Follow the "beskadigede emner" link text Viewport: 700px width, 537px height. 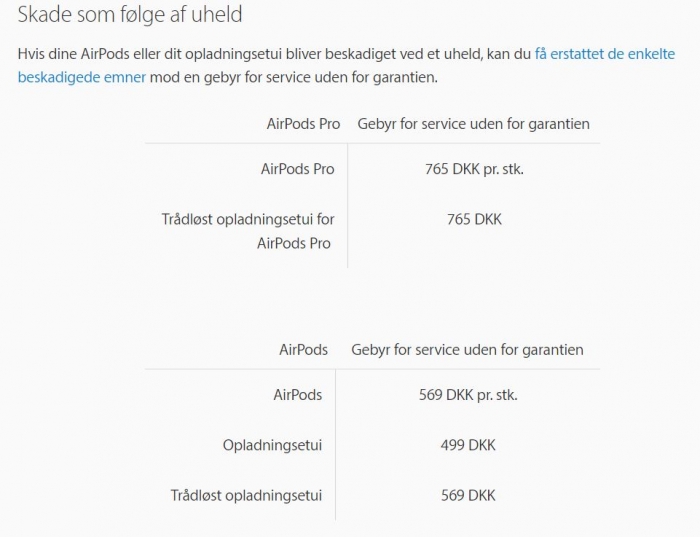(x=82, y=77)
